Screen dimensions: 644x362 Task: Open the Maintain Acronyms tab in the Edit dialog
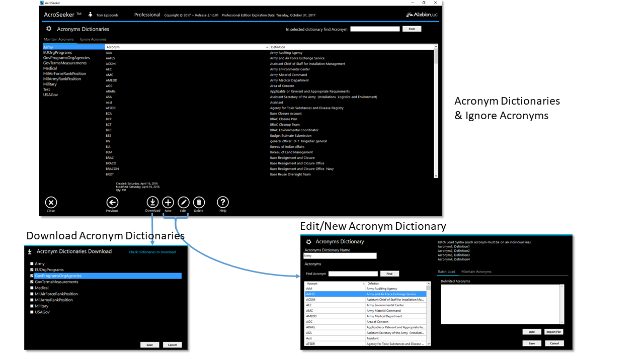point(476,271)
